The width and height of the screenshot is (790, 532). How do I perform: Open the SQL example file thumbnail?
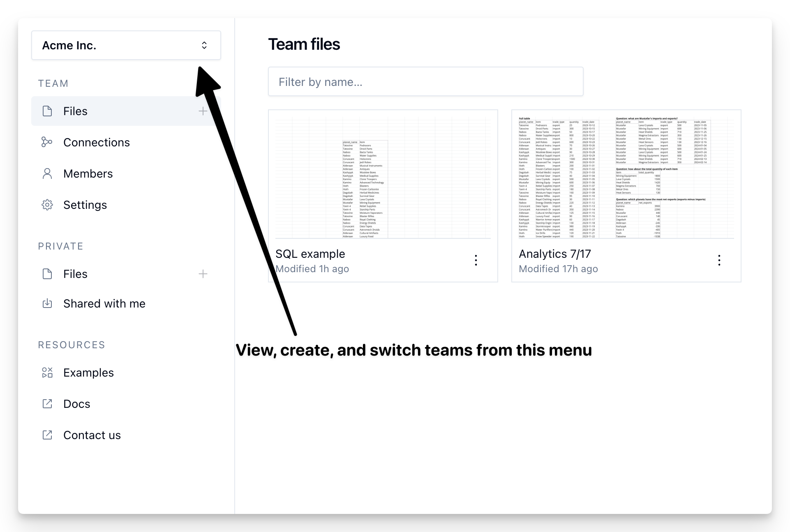pos(383,177)
